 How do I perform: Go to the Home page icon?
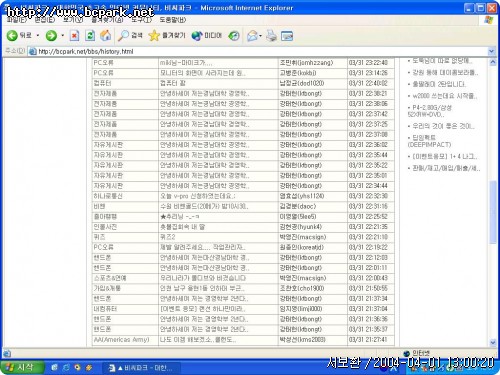tap(106, 35)
